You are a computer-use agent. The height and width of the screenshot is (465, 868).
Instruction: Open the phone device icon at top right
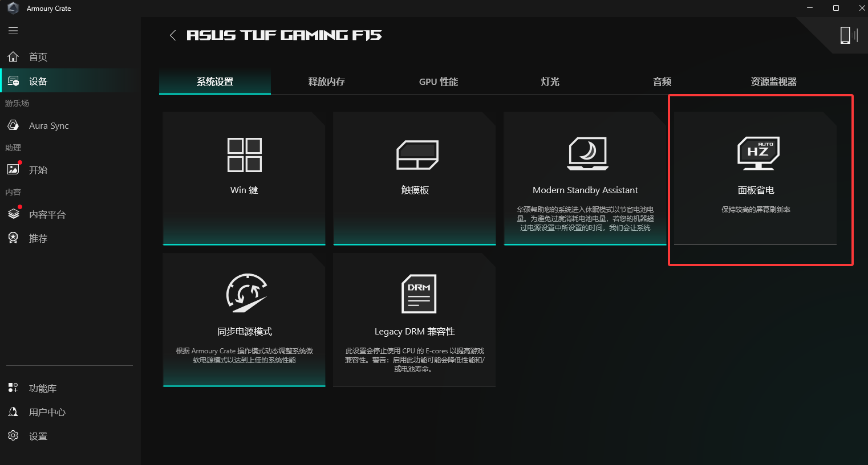click(845, 35)
